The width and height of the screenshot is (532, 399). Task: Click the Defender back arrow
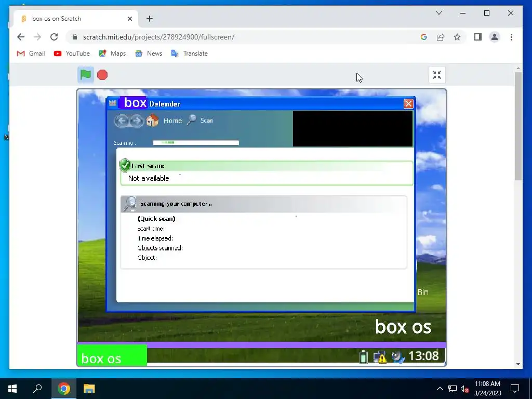(122, 121)
